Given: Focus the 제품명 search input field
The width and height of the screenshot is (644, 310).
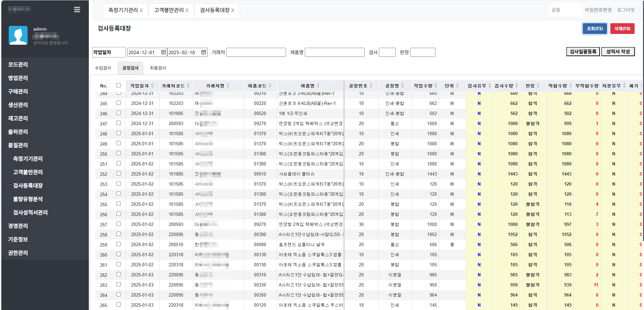Looking at the screenshot, I should [335, 52].
